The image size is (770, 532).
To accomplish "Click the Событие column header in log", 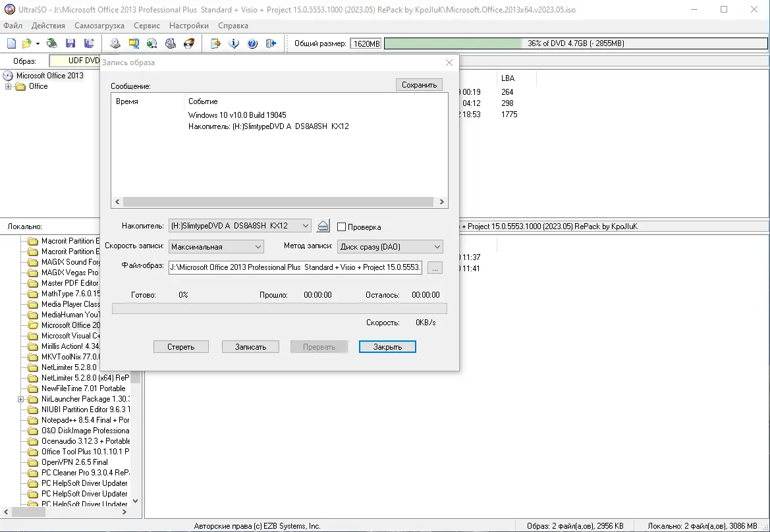I will tap(203, 101).
